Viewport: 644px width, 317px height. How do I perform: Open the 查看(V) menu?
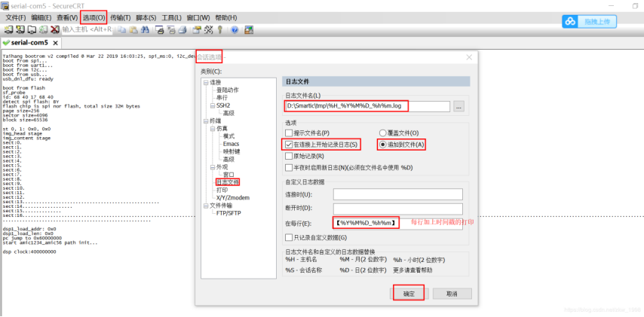tap(67, 17)
